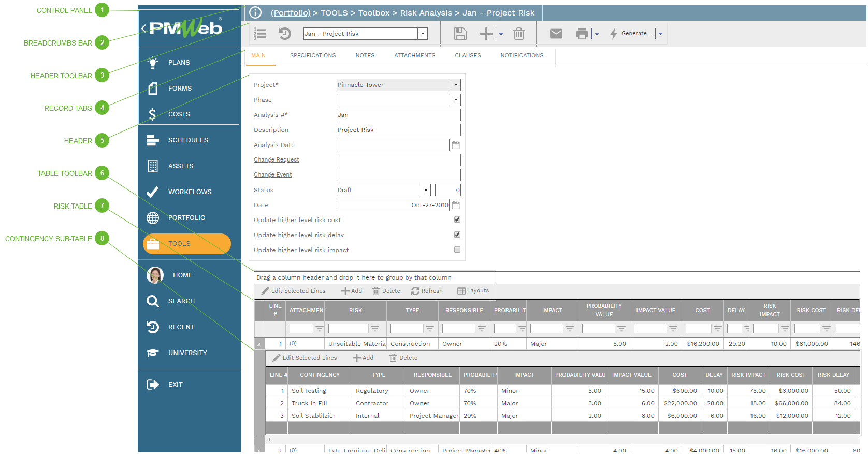The height and width of the screenshot is (454, 868).
Task: Expand the Project dropdown showing Pinnacle Tower
Action: click(456, 85)
